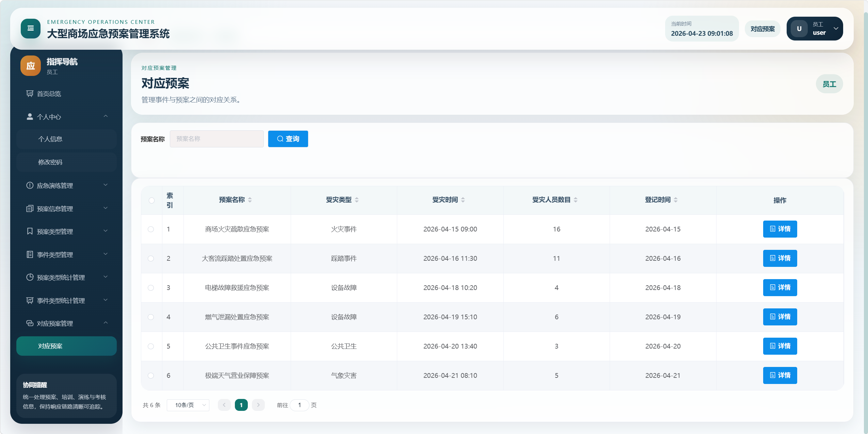The height and width of the screenshot is (434, 868).
Task: Click the 查询 search button
Action: pos(288,139)
